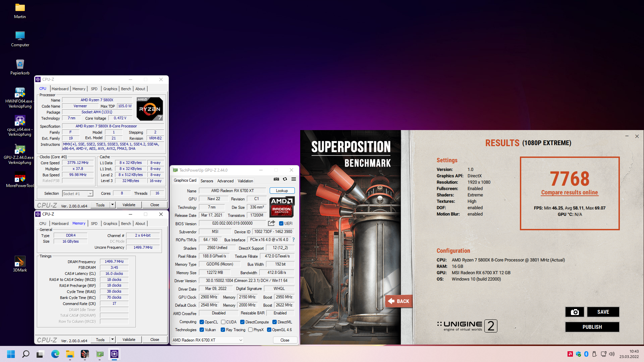Open the Sensors tab in GPU-Z
The height and width of the screenshot is (362, 644).
click(x=207, y=181)
